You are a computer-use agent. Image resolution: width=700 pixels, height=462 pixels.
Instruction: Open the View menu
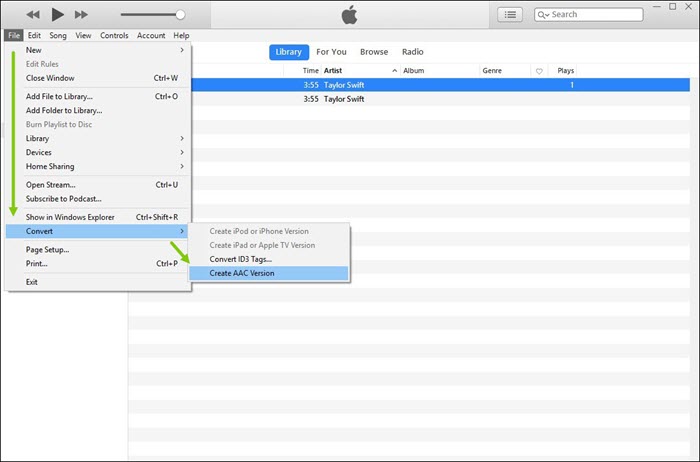point(83,35)
